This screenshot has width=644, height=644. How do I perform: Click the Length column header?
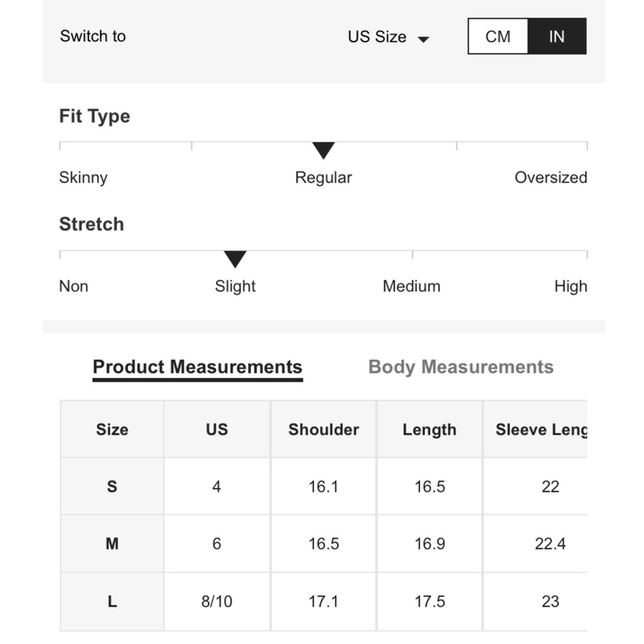point(430,429)
